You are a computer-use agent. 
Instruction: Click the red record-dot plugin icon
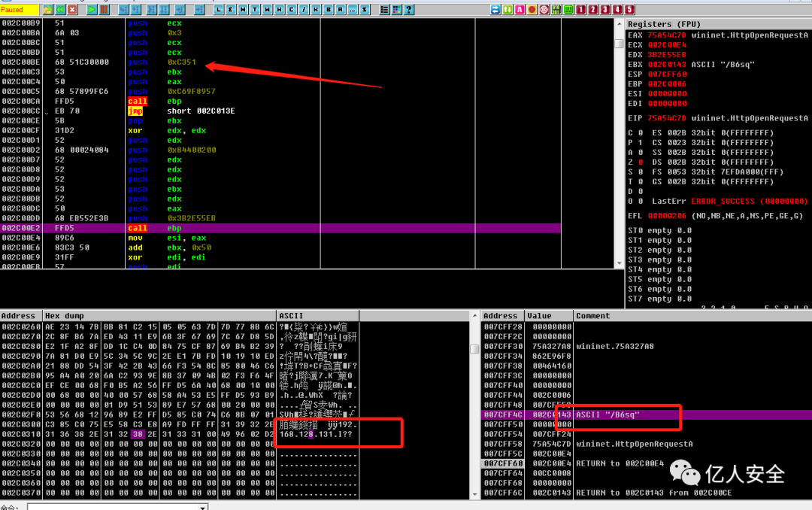[x=532, y=9]
